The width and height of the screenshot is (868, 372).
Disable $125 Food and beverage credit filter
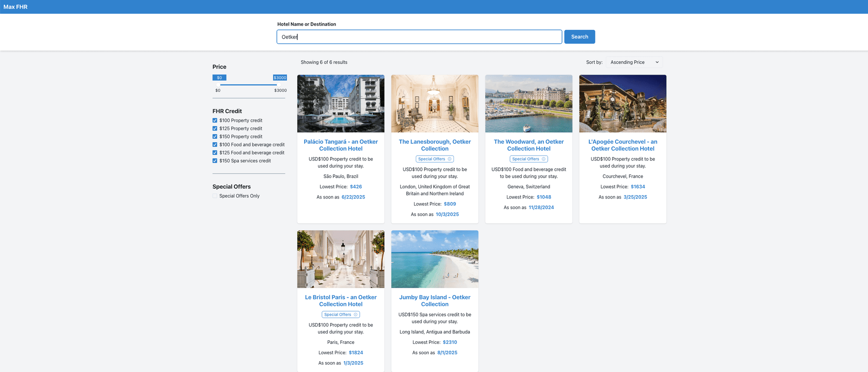215,153
